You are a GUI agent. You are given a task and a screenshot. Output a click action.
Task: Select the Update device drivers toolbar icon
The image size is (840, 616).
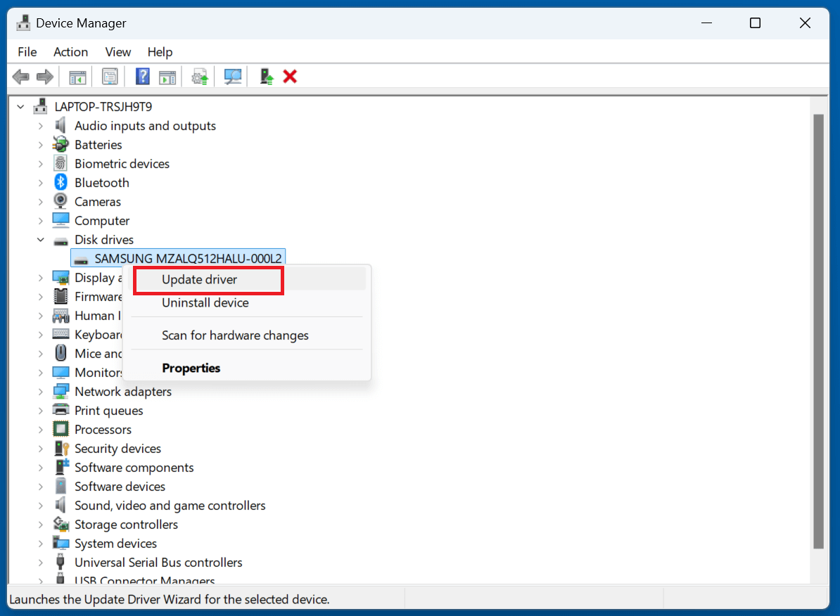pos(199,77)
